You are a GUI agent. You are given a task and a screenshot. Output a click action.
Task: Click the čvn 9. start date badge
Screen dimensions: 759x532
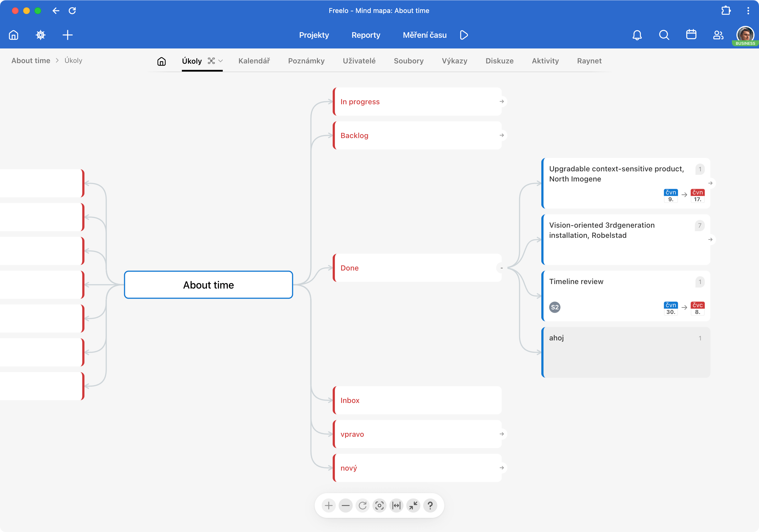[670, 196]
